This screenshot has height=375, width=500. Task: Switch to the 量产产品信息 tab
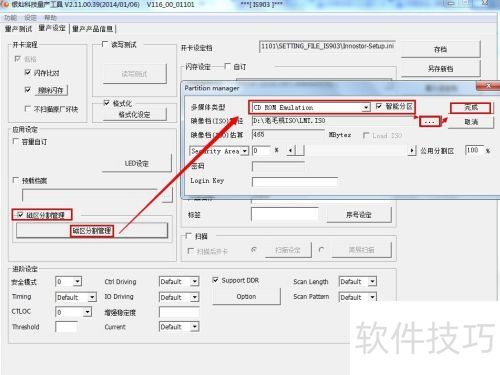point(92,29)
